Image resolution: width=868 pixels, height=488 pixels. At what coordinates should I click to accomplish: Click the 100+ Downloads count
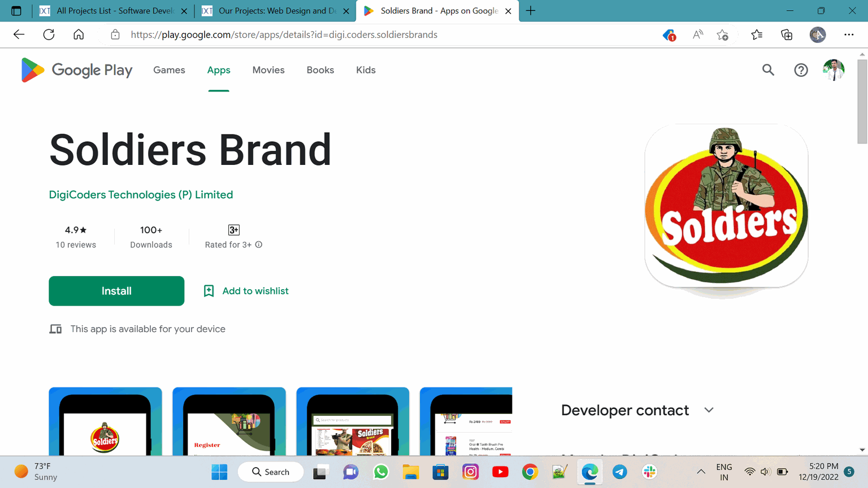[151, 237]
